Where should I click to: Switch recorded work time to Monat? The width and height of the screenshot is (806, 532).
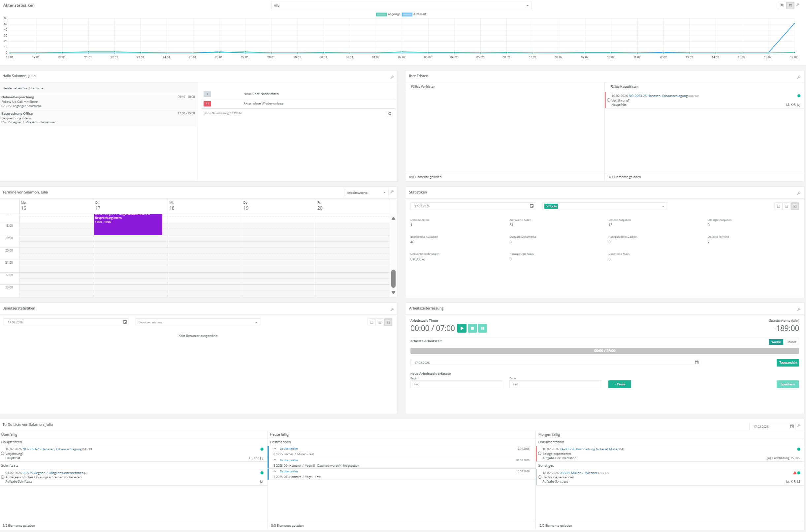click(x=791, y=342)
